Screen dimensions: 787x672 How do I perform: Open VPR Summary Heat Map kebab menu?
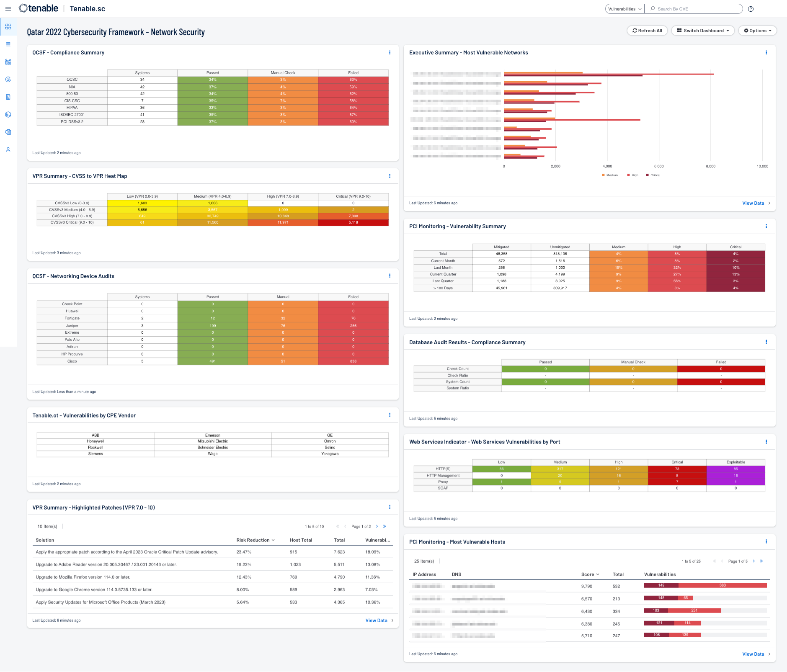pos(390,176)
